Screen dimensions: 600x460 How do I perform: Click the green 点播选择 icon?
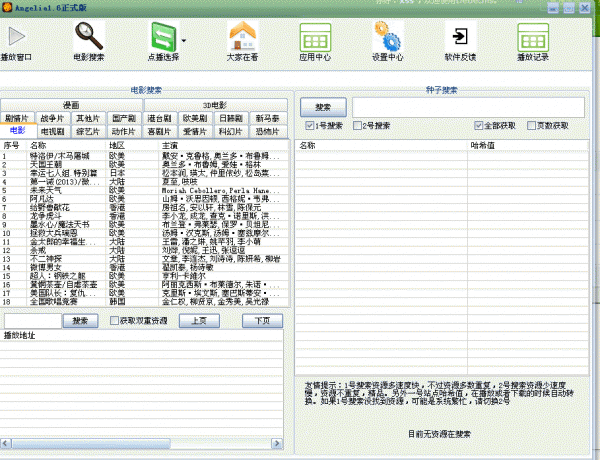click(163, 38)
